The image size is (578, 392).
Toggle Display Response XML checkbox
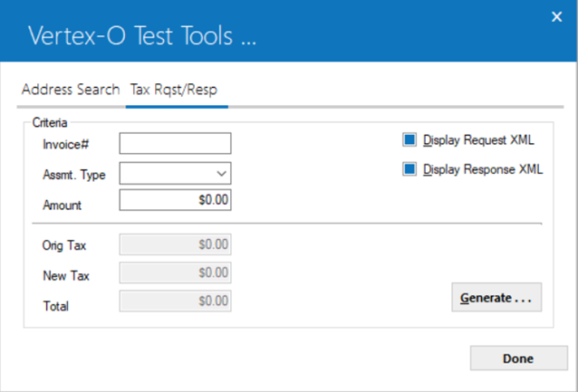[409, 169]
